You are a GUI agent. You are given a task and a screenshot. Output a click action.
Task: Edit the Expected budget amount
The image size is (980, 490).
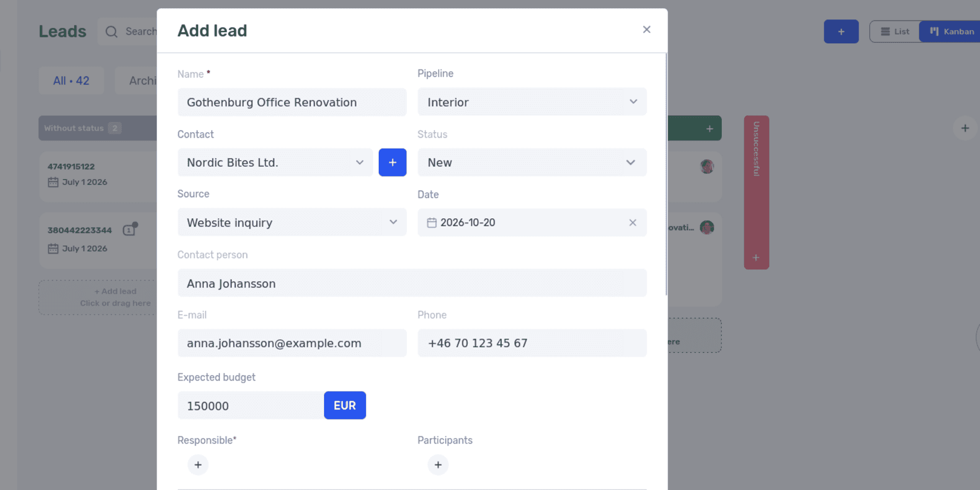(251, 405)
